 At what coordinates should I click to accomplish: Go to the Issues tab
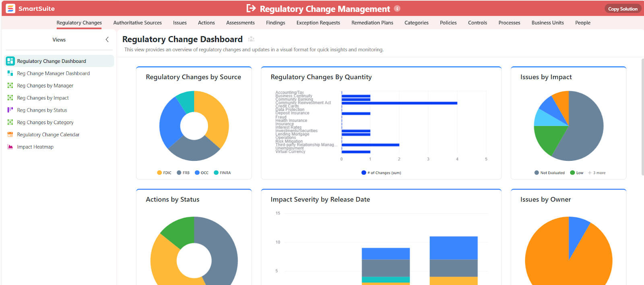[x=180, y=23]
